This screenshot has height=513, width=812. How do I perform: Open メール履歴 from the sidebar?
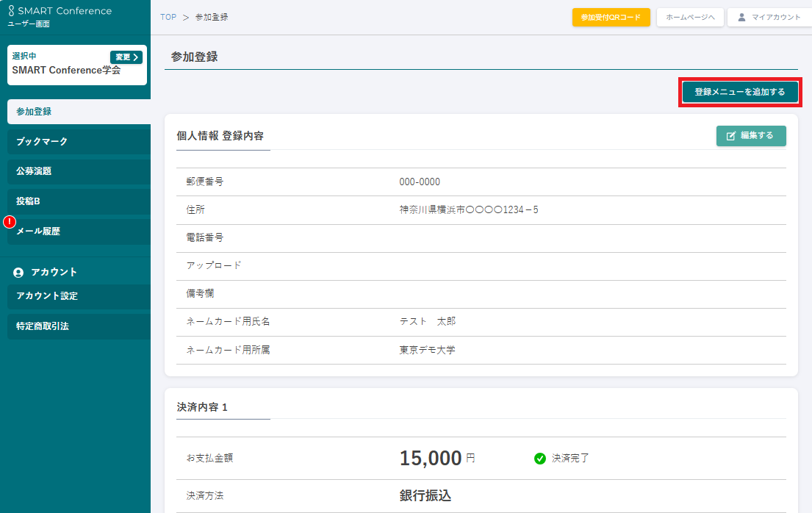77,231
